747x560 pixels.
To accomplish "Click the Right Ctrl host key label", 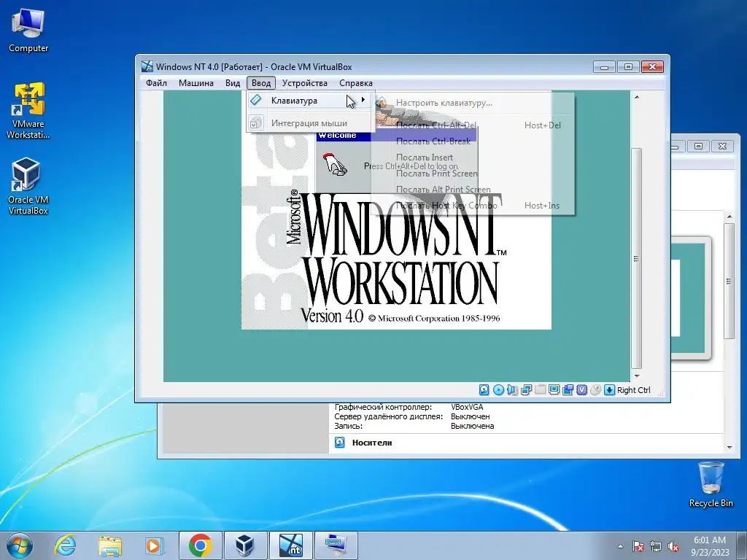I will (634, 390).
